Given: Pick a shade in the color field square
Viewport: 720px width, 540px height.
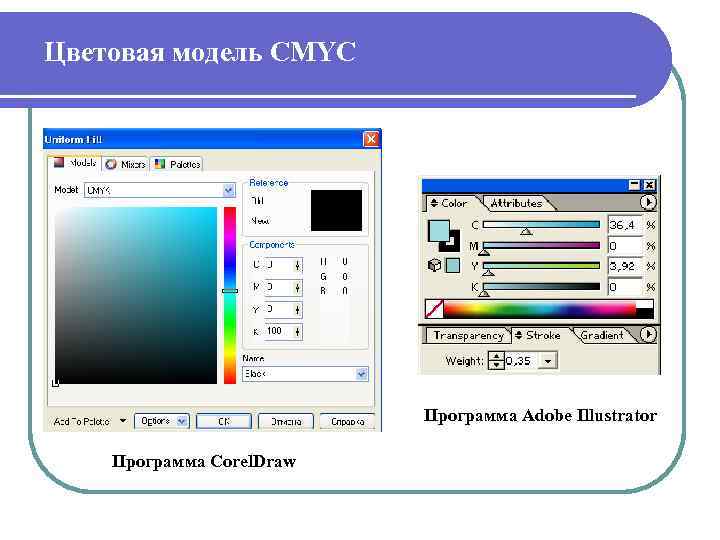Looking at the screenshot, I should click(136, 295).
